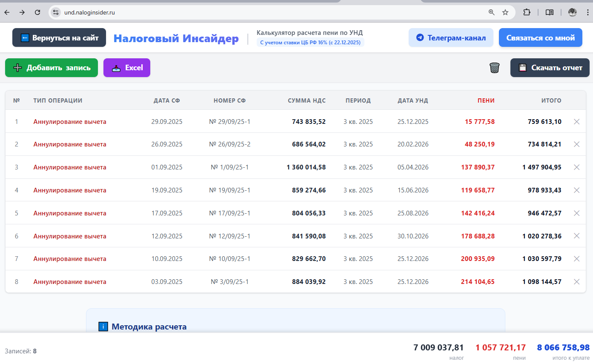
Task: Remove record 4 using the X icon
Action: (x=577, y=190)
